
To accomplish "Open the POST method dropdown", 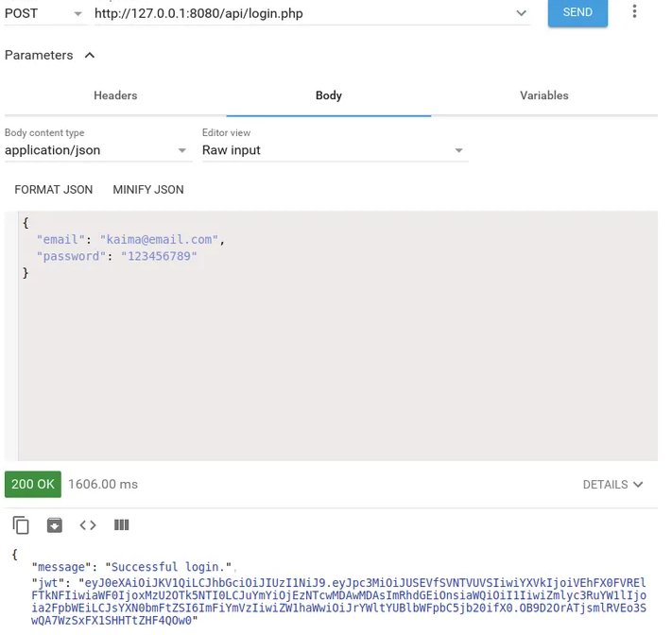I will (x=43, y=13).
